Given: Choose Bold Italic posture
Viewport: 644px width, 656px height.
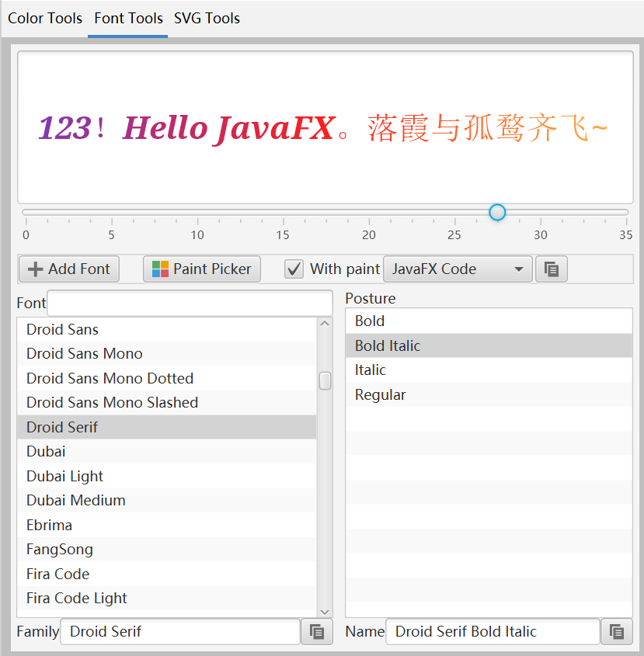Looking at the screenshot, I should click(489, 345).
